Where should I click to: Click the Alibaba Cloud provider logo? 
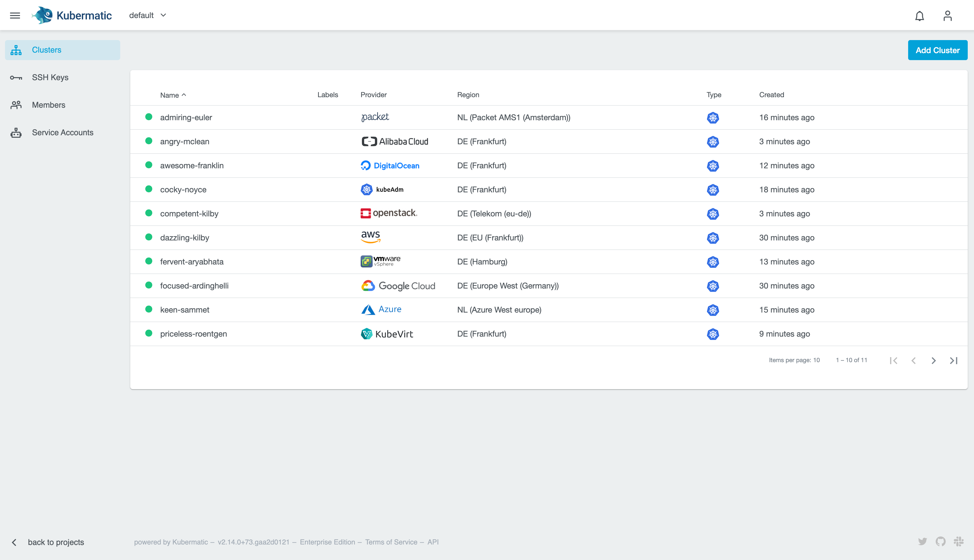point(395,142)
